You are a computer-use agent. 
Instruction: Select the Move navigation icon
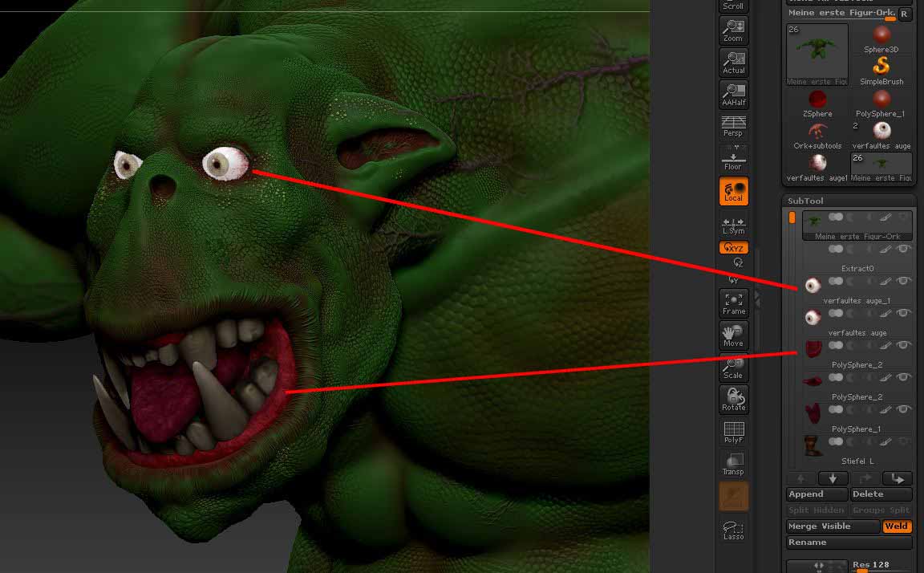733,335
